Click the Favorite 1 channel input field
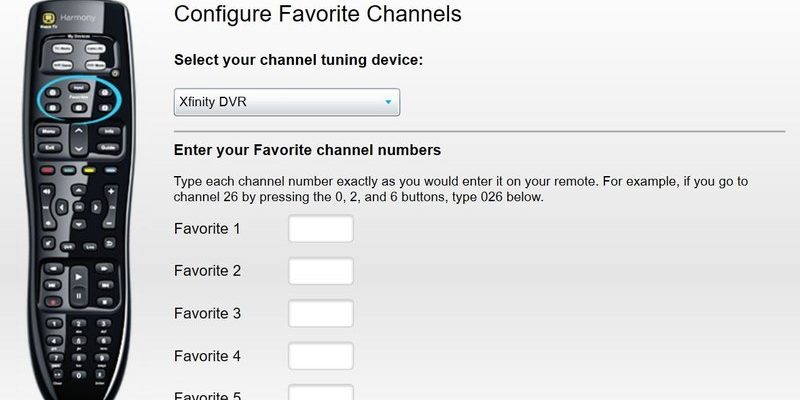This screenshot has width=800, height=400. 321,229
